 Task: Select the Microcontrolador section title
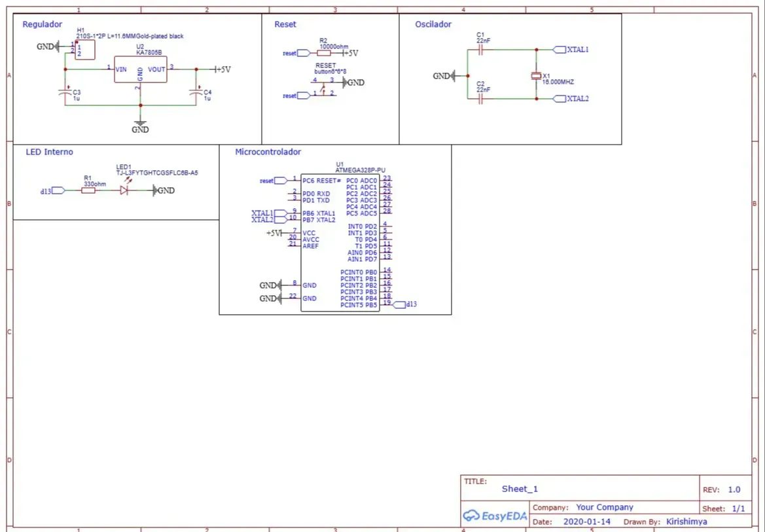pyautogui.click(x=268, y=152)
